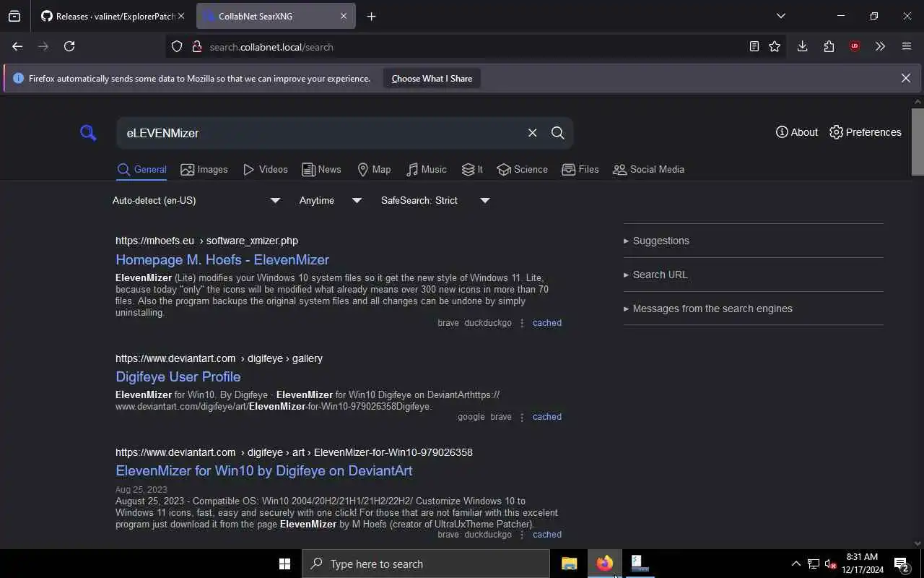Show hidden system tray icons
Viewport: 924px width, 578px height.
click(x=796, y=564)
